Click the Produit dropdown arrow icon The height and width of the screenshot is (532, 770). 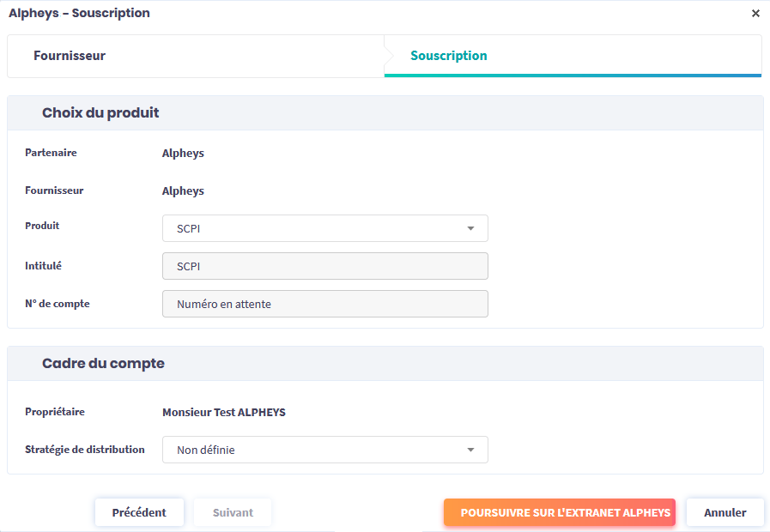point(470,228)
